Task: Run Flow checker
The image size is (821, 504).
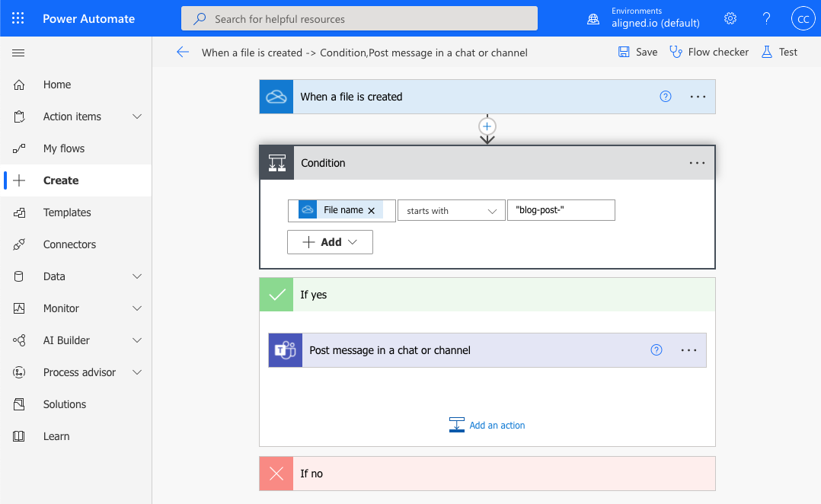Action: coord(709,52)
